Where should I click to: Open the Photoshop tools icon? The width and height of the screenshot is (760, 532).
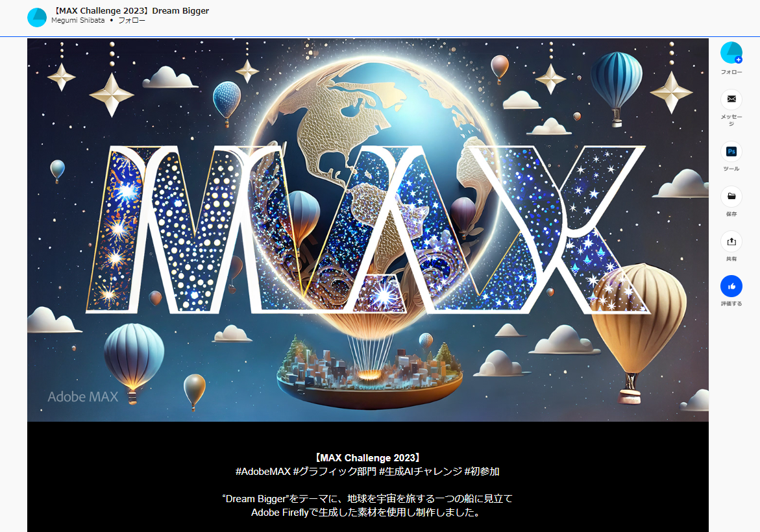click(x=731, y=151)
